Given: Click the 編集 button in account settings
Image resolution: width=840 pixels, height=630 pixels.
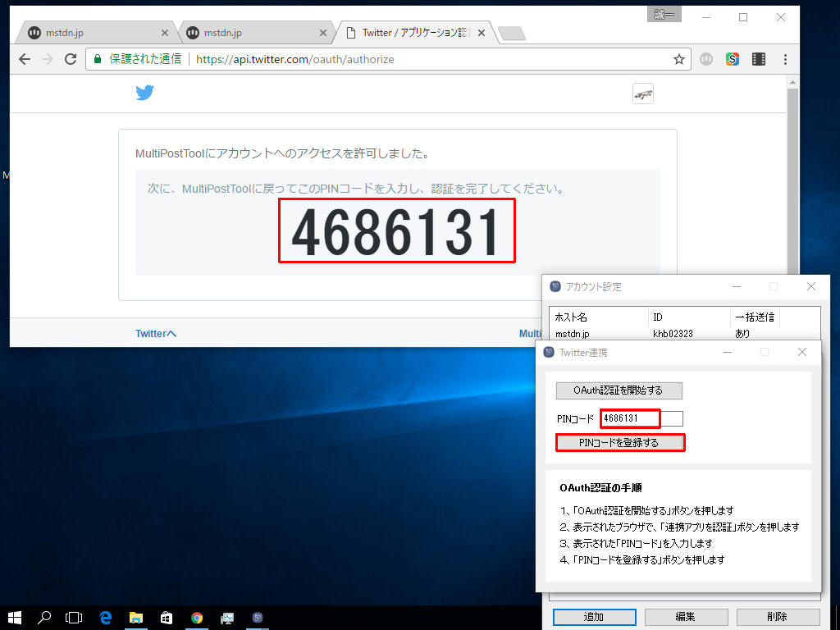Looking at the screenshot, I should (686, 617).
